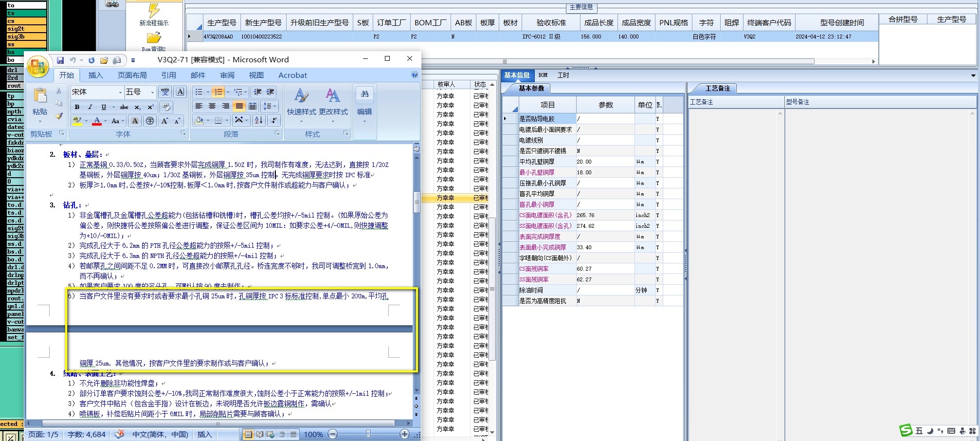Viewport: 980px width, 441px height.
Task: Open the Acrobat ribbon tab
Action: pyautogui.click(x=292, y=75)
